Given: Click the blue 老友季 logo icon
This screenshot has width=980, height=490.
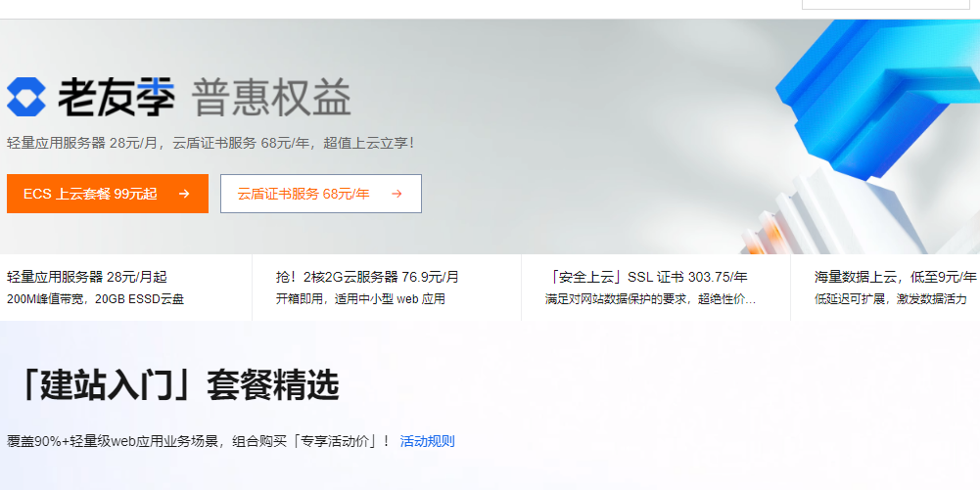Looking at the screenshot, I should click(26, 96).
